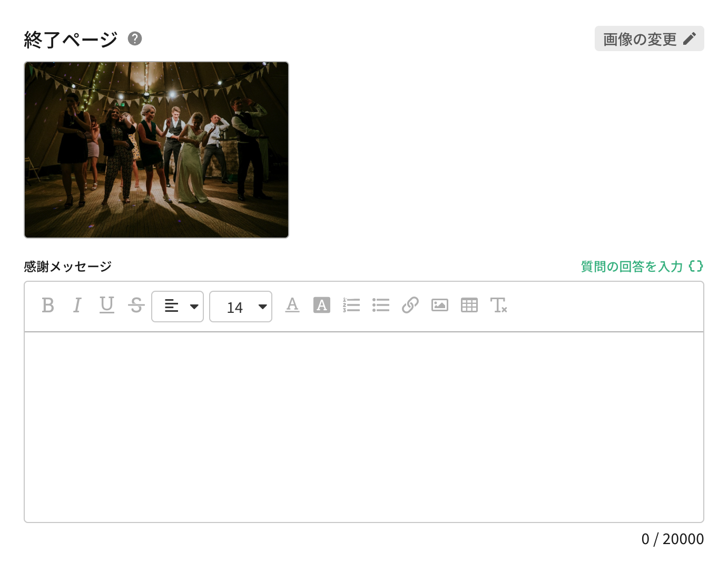Apply italic formatting with the I icon
This screenshot has height=572, width=728.
click(x=77, y=305)
